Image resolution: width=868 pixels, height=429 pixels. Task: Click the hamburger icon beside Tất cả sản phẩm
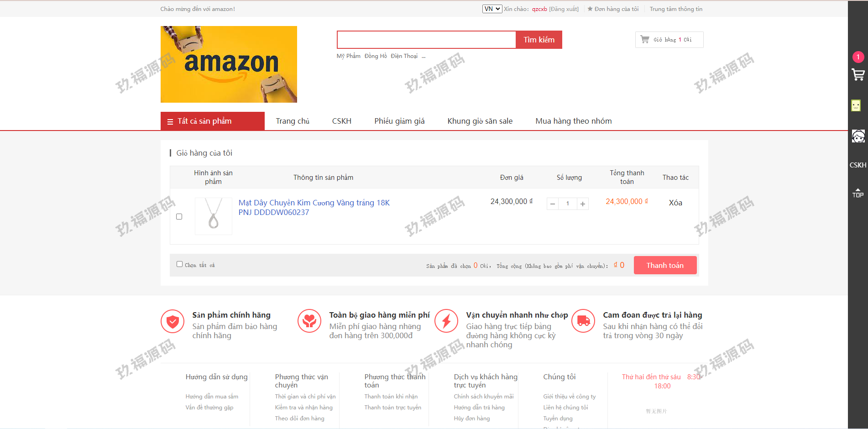point(170,122)
